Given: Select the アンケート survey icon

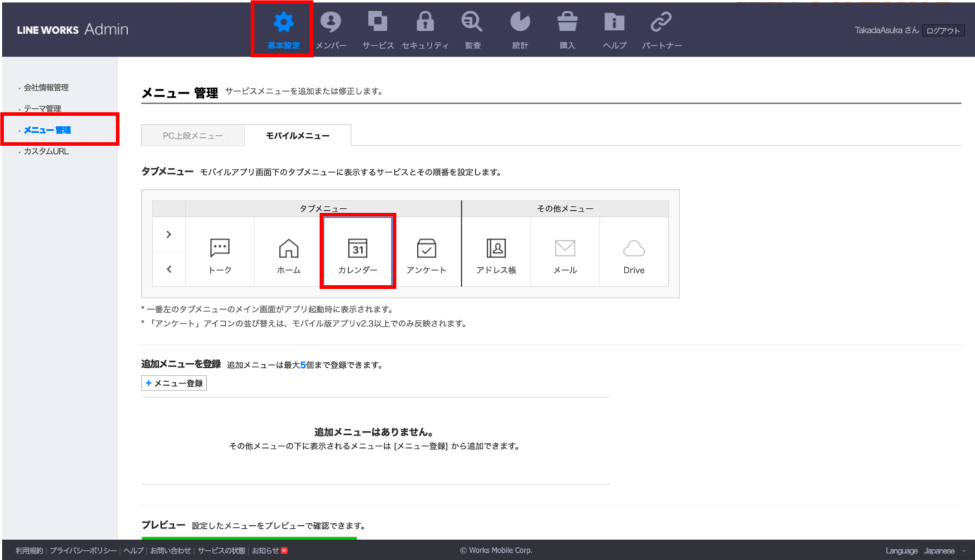Looking at the screenshot, I should (426, 249).
